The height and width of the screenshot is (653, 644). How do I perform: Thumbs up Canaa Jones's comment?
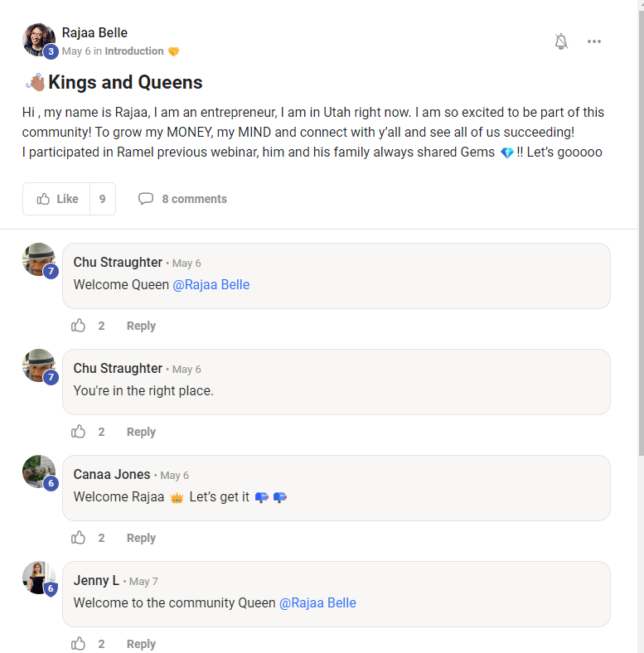coord(79,538)
